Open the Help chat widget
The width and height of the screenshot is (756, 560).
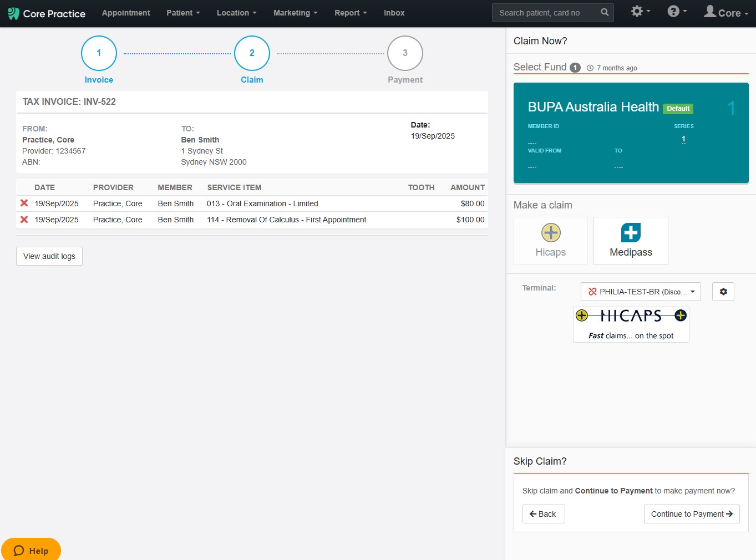point(31,550)
